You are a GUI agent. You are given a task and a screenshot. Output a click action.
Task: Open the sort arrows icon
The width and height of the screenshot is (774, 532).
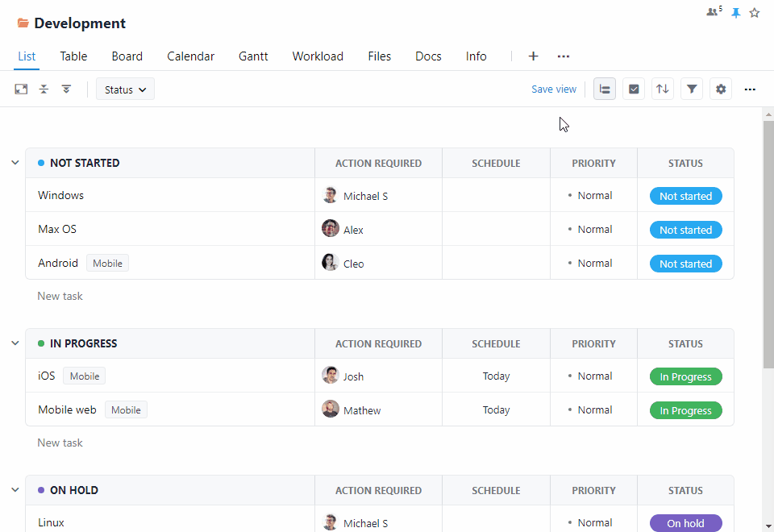[663, 89]
